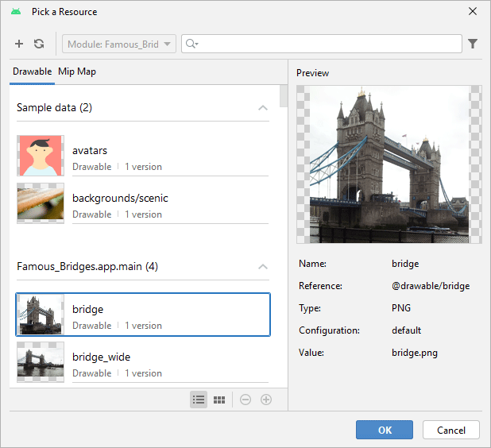Select the backgrounds/scenic drawable
This screenshot has height=448, width=491.
click(x=143, y=204)
